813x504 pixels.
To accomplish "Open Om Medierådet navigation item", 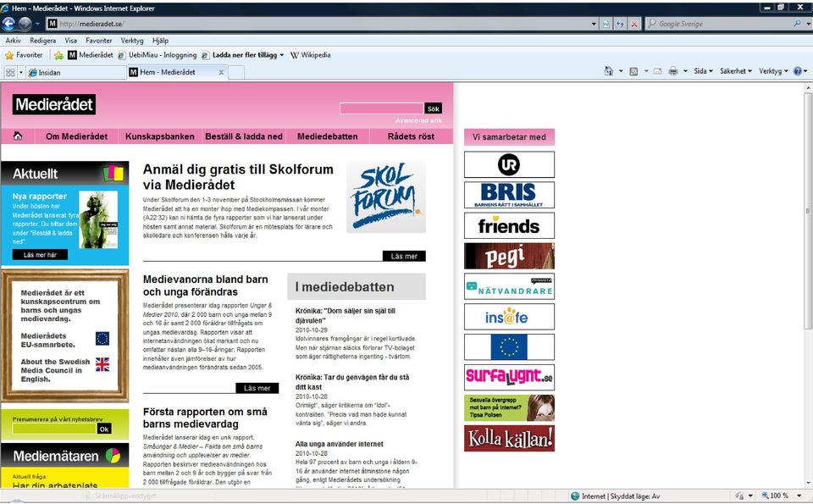I will 76,136.
